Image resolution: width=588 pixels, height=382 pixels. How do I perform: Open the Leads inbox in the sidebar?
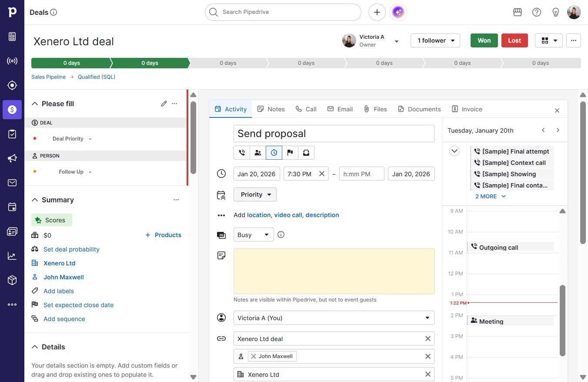pos(12,37)
